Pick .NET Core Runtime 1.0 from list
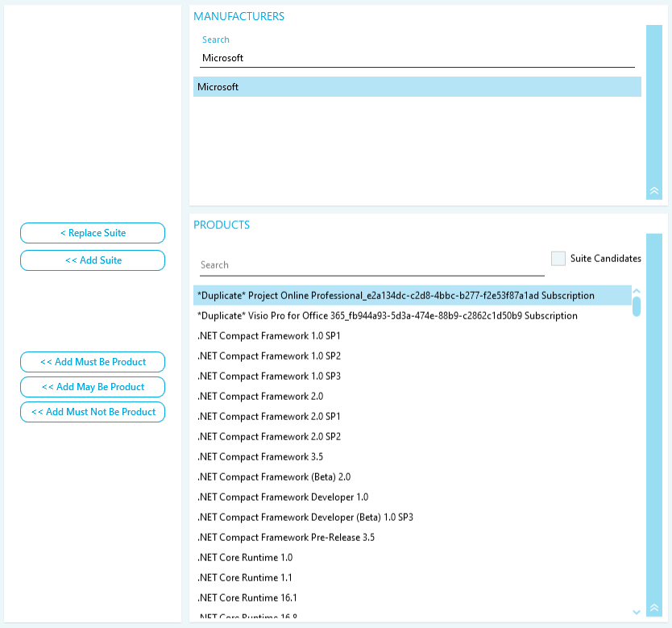Image resolution: width=672 pixels, height=628 pixels. click(x=245, y=558)
